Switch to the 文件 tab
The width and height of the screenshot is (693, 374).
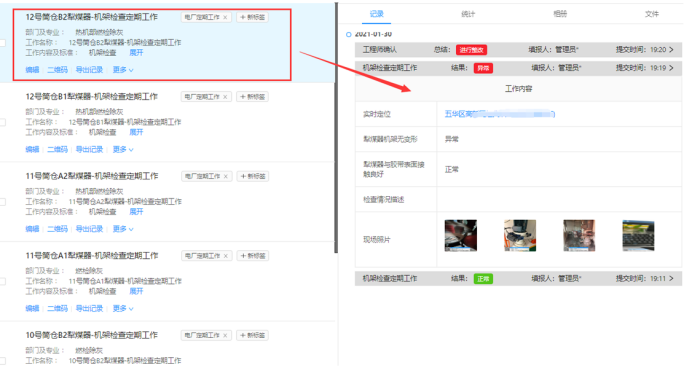pyautogui.click(x=652, y=14)
